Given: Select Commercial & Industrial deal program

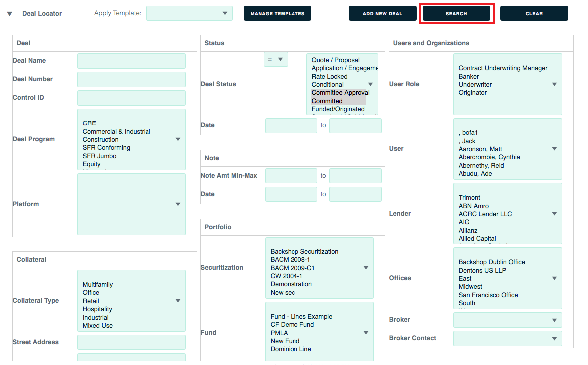Looking at the screenshot, I should point(116,132).
